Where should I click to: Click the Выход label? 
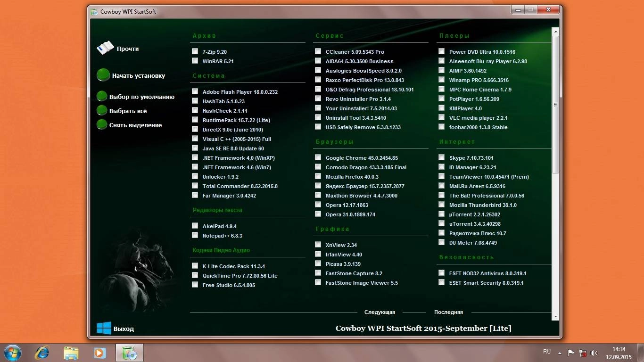(124, 329)
